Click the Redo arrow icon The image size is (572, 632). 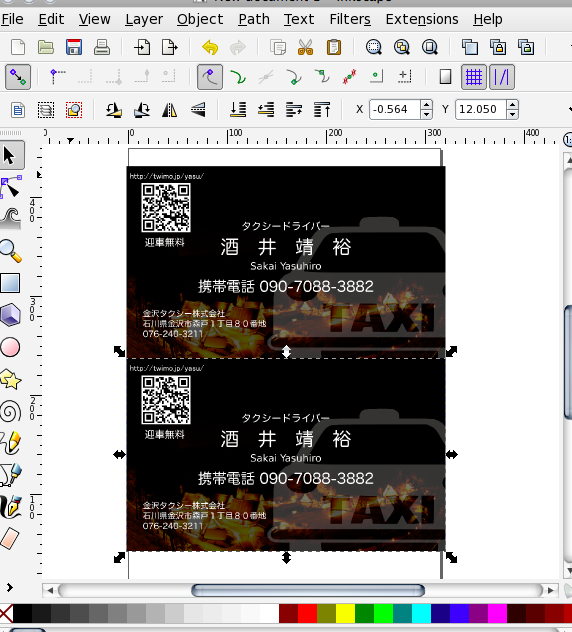click(x=238, y=47)
